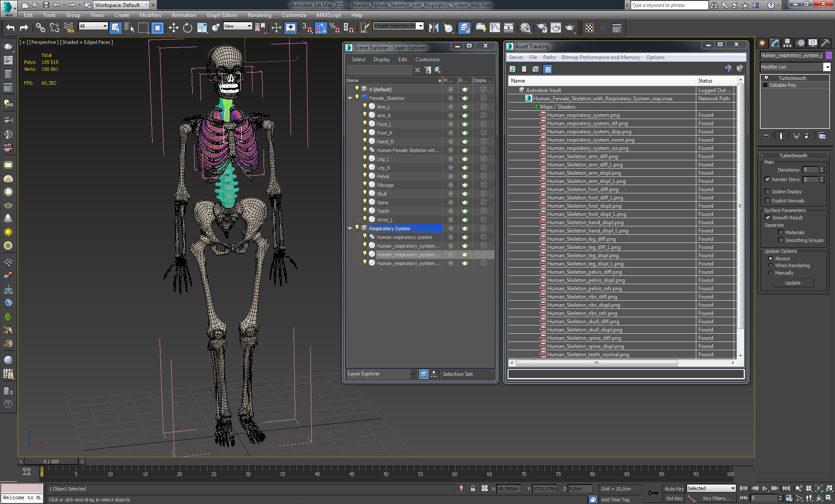Toggle the Render Iters checkbox

pos(767,179)
